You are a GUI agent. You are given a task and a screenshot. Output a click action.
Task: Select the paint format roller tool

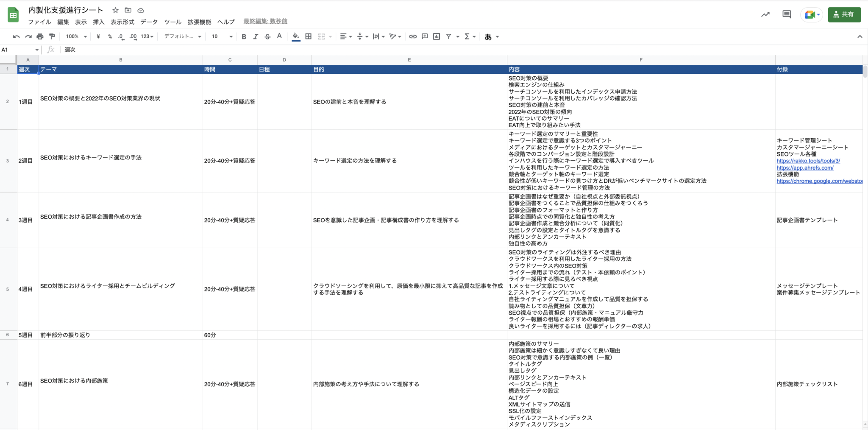(x=52, y=36)
